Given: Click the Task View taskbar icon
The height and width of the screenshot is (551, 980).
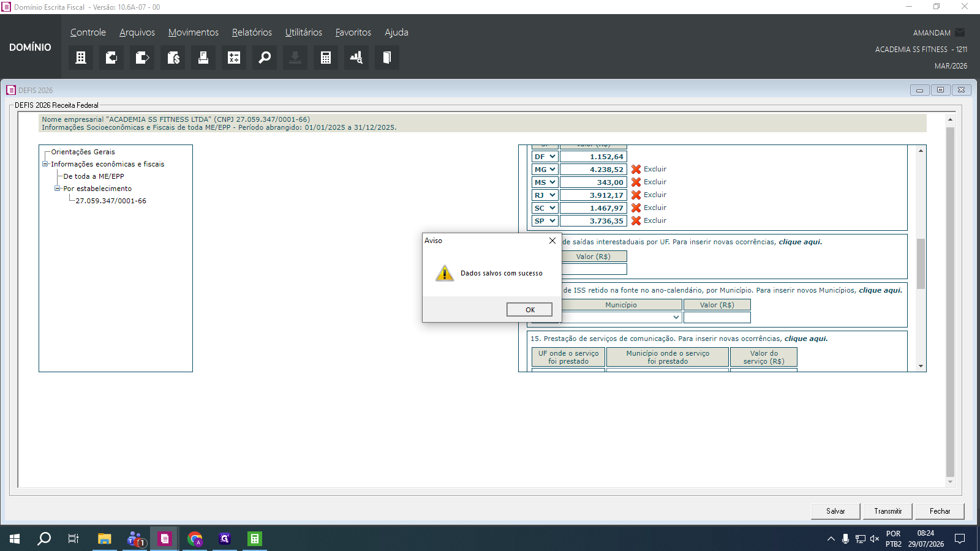Looking at the screenshot, I should (x=73, y=539).
